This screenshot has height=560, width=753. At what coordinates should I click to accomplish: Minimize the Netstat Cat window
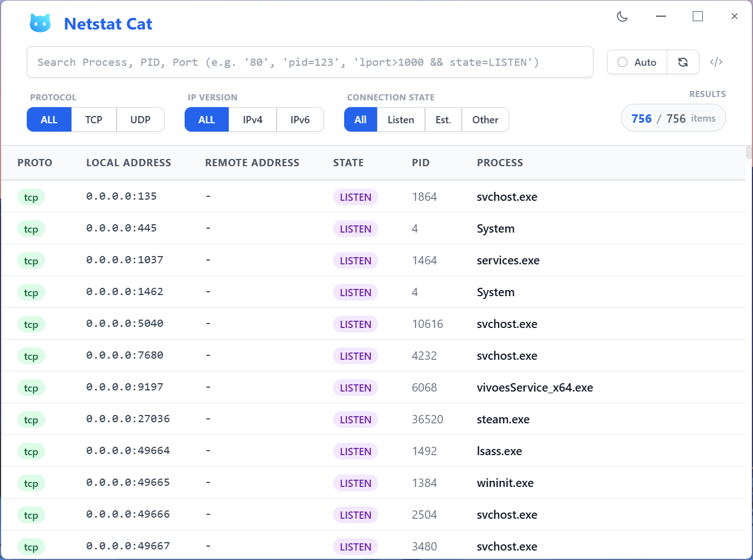coord(661,17)
